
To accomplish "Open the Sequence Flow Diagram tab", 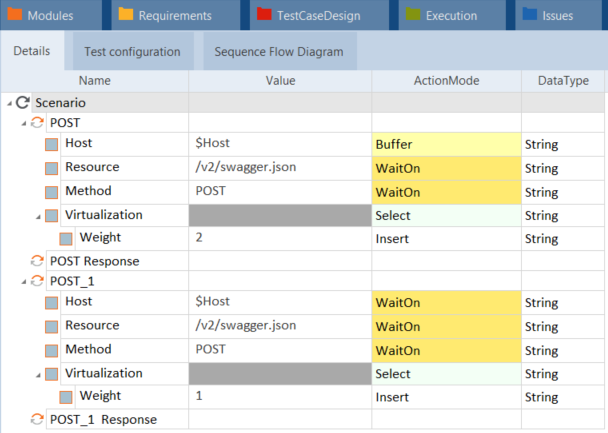I will click(x=272, y=51).
